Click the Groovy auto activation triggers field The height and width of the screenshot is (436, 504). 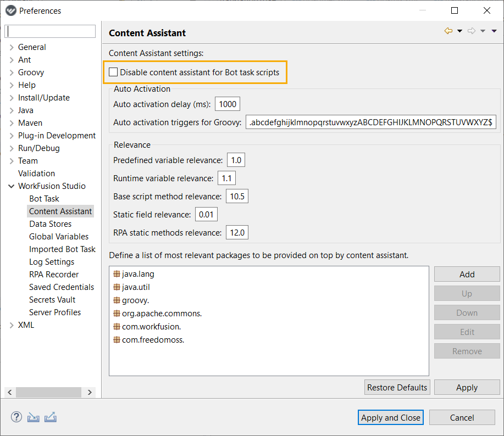pyautogui.click(x=370, y=122)
